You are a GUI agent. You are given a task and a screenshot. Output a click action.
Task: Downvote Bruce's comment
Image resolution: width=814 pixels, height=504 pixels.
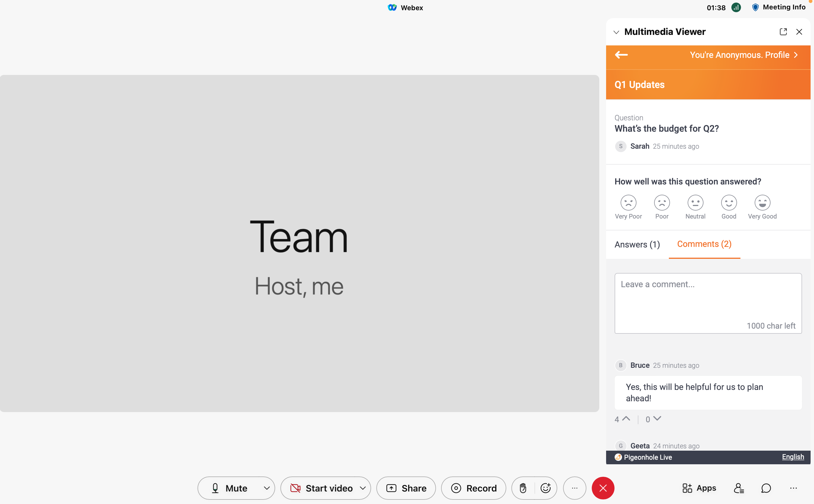[x=657, y=418]
